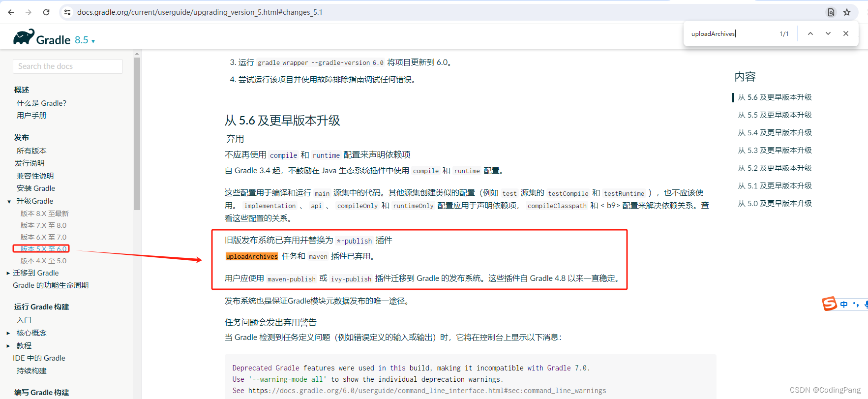Collapse the 升级Gradle tree section

[9, 201]
